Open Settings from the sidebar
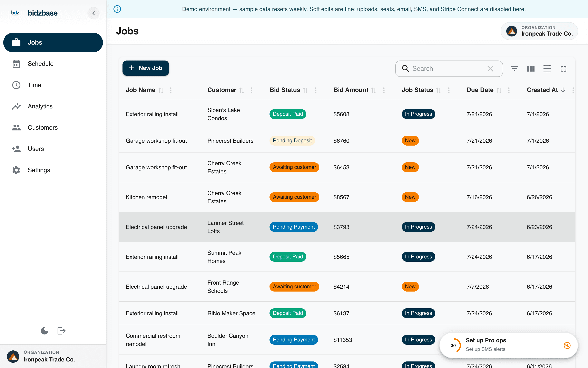 [x=53, y=170]
